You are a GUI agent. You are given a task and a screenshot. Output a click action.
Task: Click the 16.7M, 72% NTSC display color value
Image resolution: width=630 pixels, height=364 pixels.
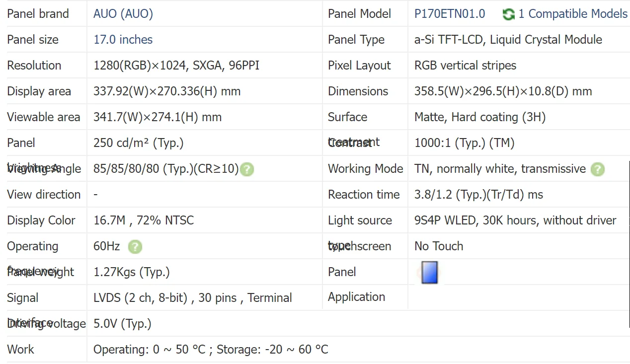143,220
